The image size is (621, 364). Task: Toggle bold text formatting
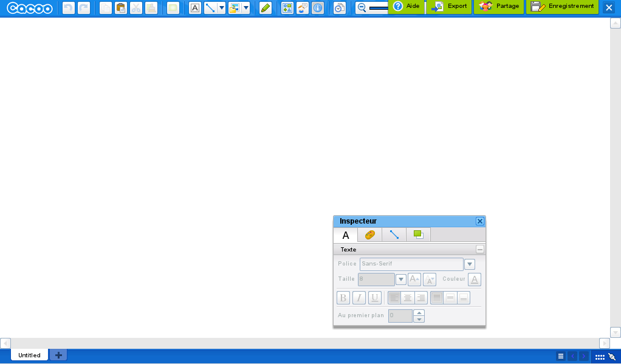(343, 298)
